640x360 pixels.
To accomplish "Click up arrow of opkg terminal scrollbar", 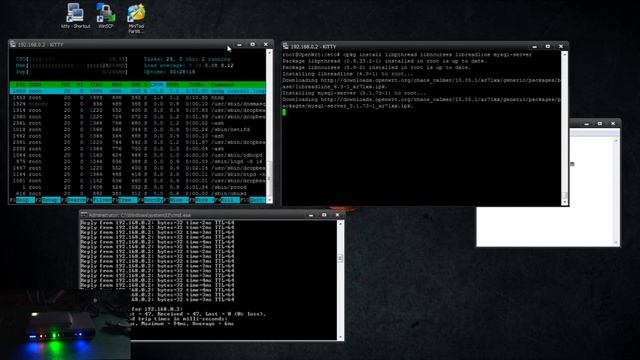I will [564, 54].
